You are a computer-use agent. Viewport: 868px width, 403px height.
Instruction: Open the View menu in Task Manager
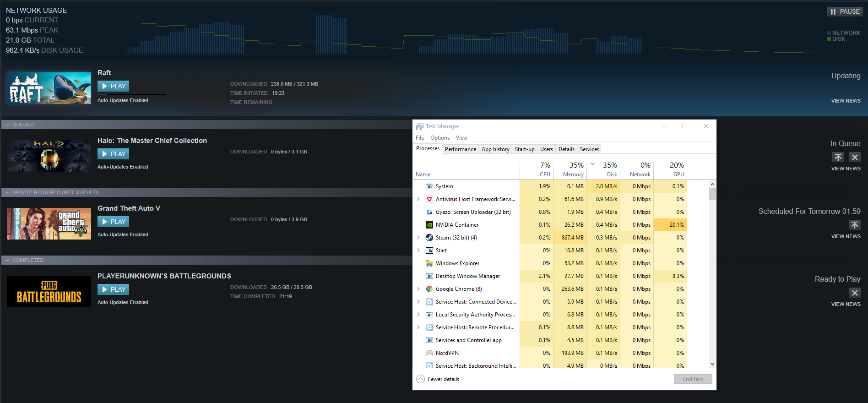click(x=461, y=138)
